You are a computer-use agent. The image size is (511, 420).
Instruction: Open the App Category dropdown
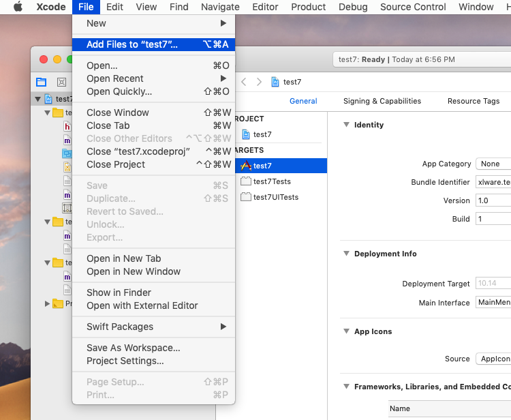tap(493, 164)
